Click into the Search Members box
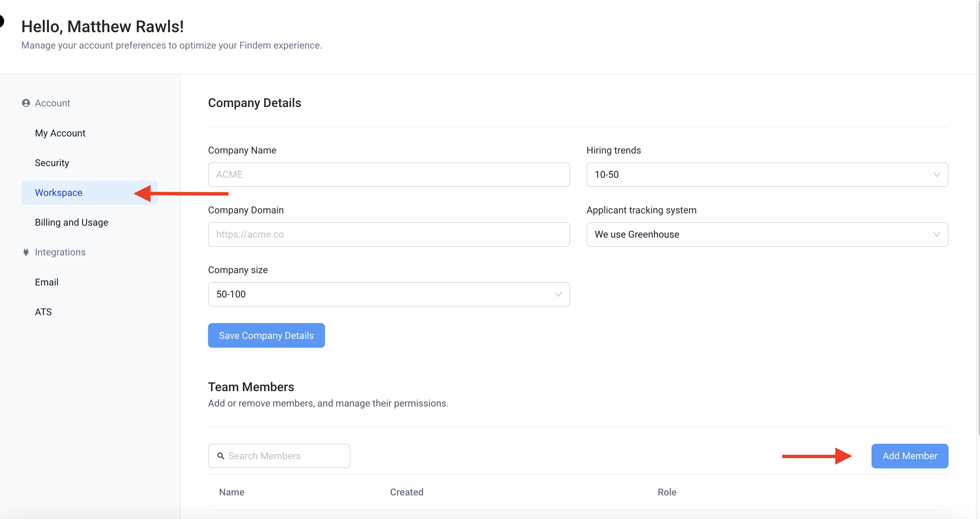980x519 pixels. (279, 455)
